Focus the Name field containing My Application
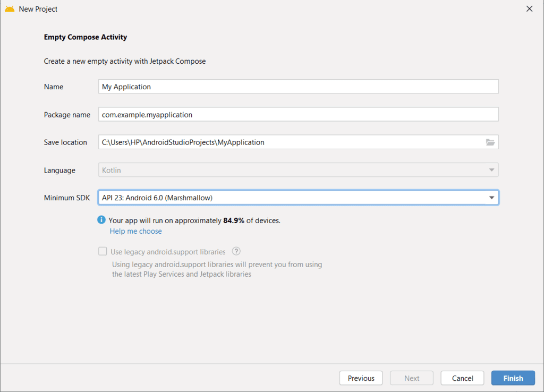544x392 pixels. click(x=298, y=87)
